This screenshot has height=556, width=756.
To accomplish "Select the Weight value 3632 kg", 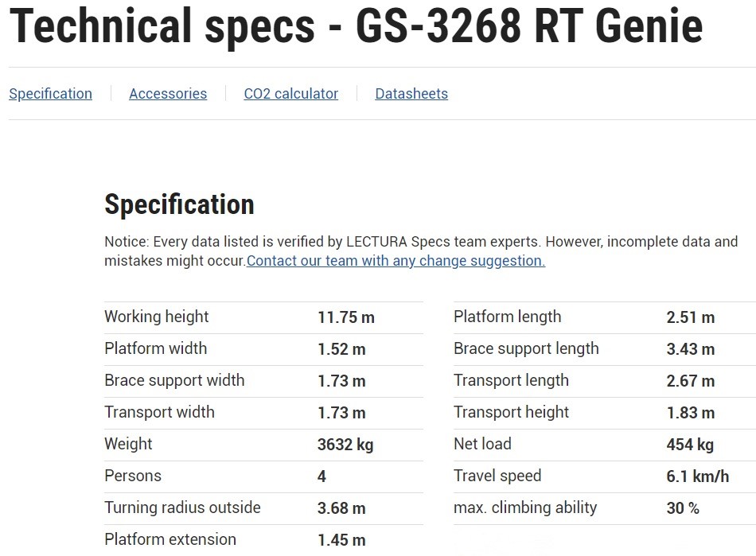I will (345, 444).
